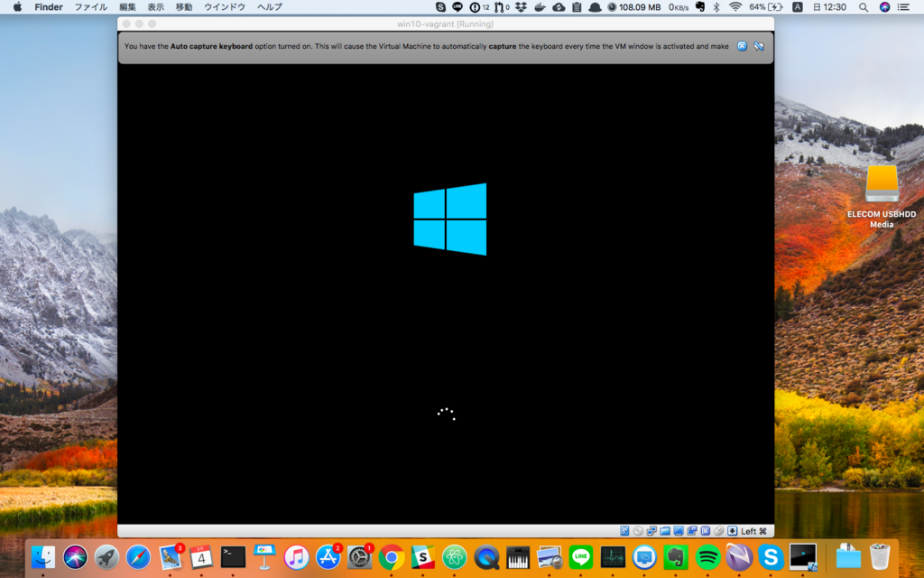Image resolution: width=924 pixels, height=578 pixels.
Task: Open Safari from the Dock
Action: pyautogui.click(x=138, y=556)
